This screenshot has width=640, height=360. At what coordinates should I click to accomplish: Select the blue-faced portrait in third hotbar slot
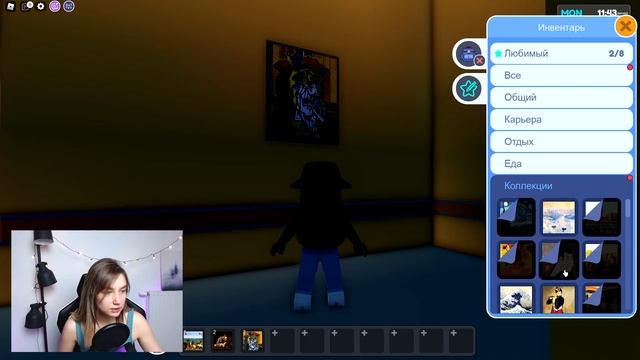pos(252,341)
